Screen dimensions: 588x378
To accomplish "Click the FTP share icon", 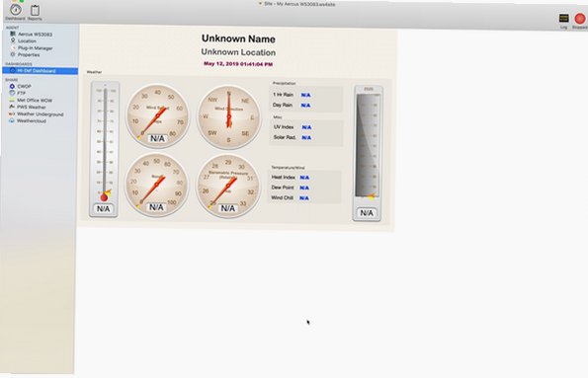I will click(12, 93).
